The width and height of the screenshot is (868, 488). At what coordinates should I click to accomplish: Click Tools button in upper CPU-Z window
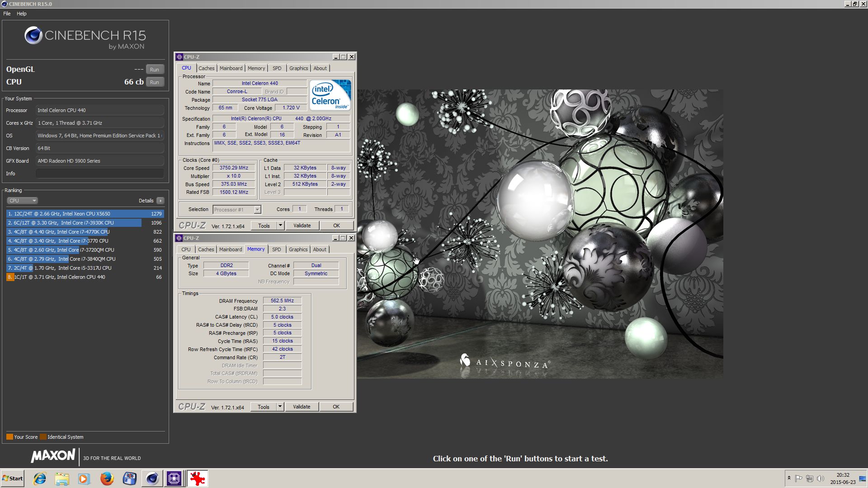point(264,225)
